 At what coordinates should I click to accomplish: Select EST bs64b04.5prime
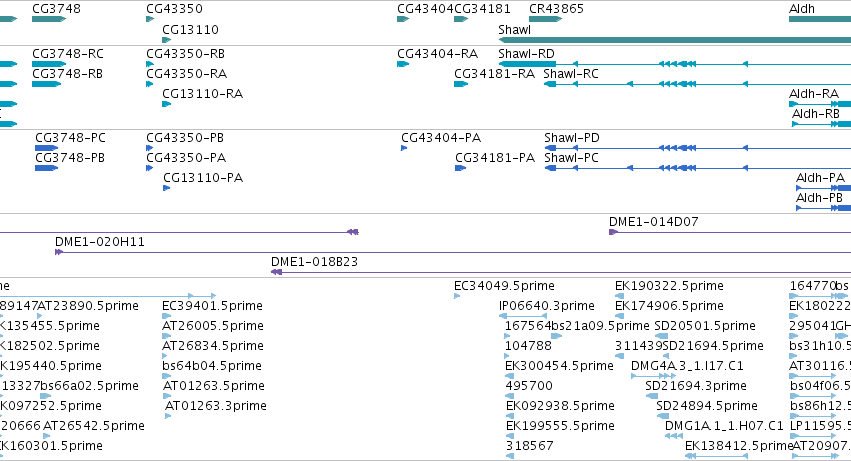(x=212, y=367)
